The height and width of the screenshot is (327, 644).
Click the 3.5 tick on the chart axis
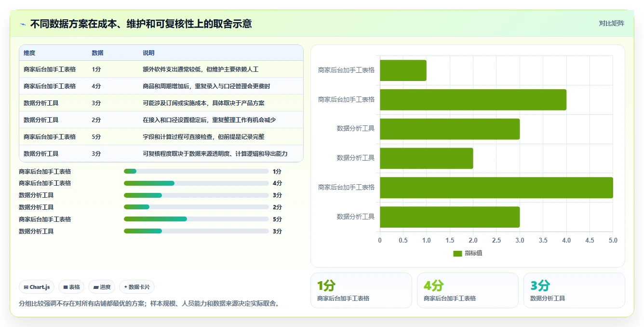pyautogui.click(x=543, y=240)
